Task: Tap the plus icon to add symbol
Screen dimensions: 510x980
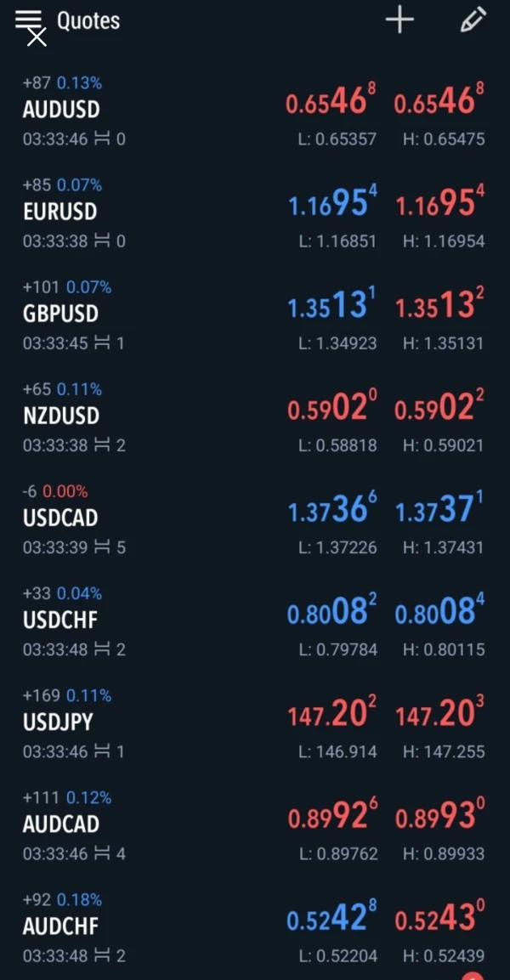Action: (399, 20)
